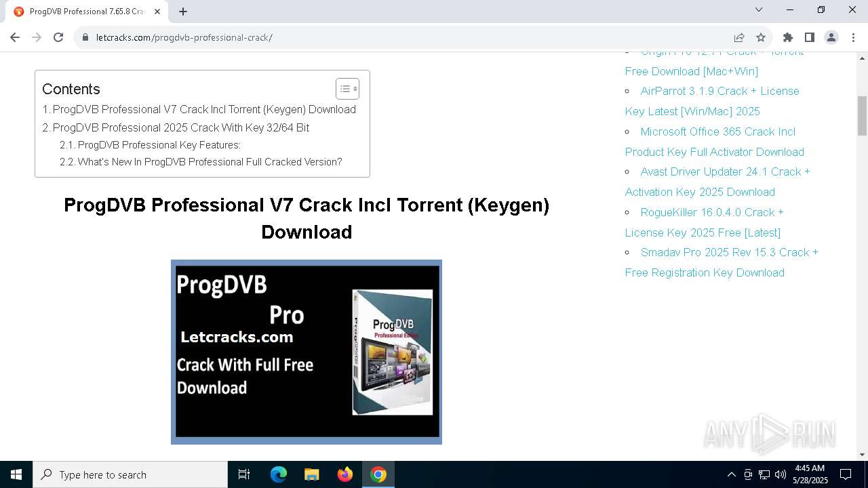
Task: Bookmark this tab with star icon
Action: coord(761,37)
